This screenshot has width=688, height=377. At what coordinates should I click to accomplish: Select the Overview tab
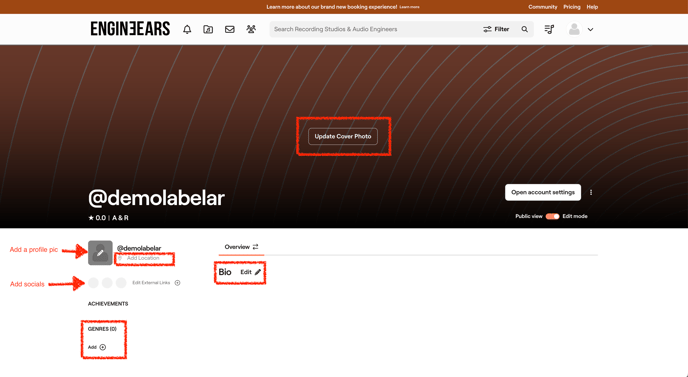point(237,247)
